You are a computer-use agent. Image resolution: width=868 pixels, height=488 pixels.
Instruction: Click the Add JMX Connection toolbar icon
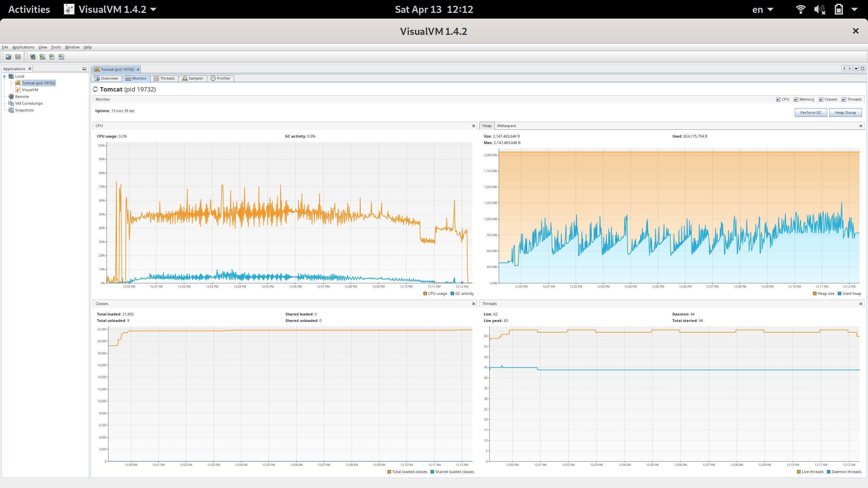(42, 57)
